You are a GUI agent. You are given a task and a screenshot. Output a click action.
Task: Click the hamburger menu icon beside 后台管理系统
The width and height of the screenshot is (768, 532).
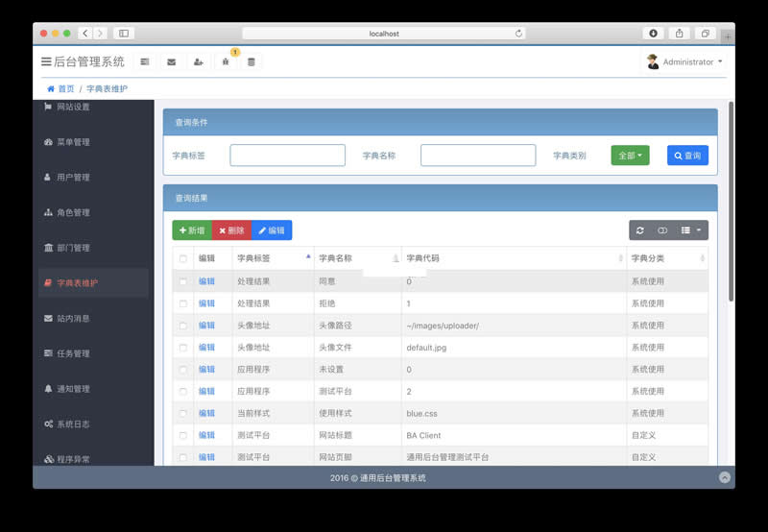(x=46, y=61)
